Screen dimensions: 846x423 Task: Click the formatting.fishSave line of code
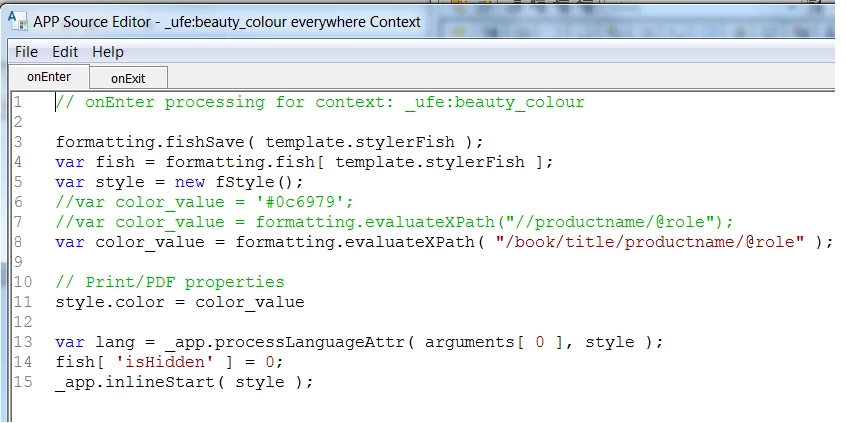pyautogui.click(x=270, y=142)
